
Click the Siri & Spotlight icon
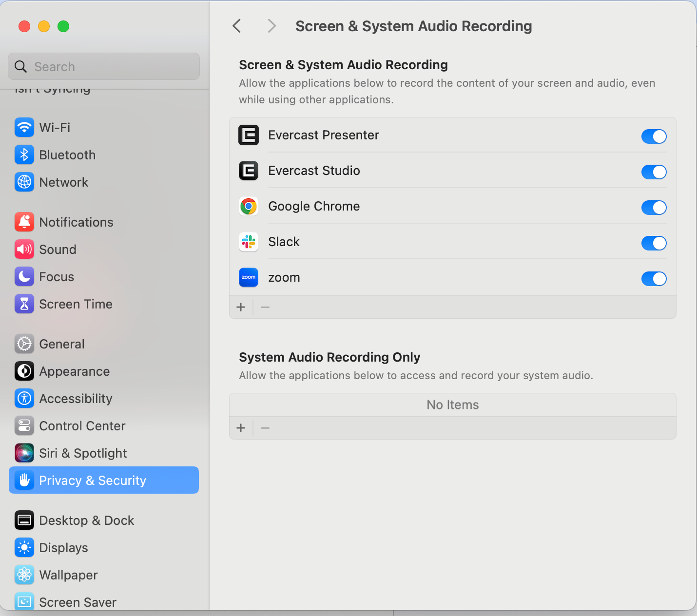(x=24, y=453)
